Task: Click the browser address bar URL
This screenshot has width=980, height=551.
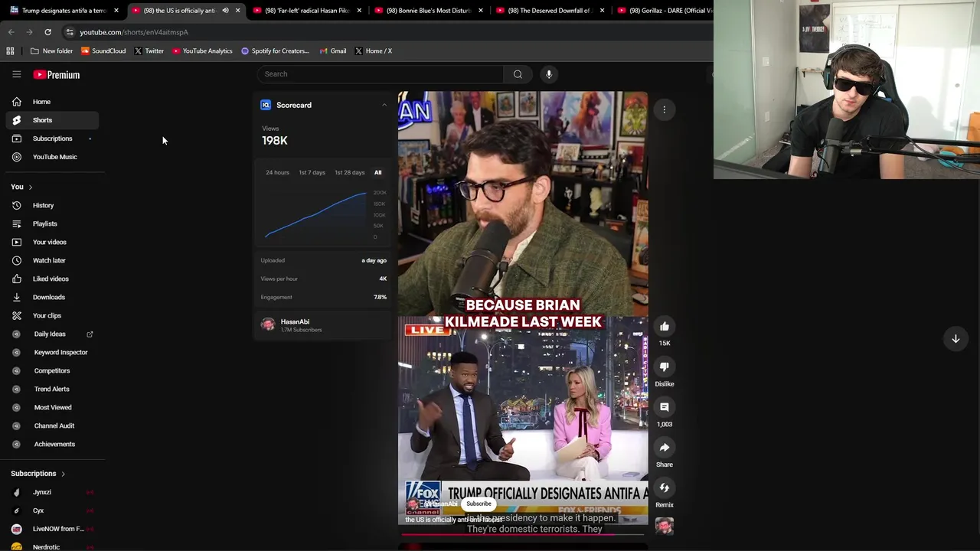Action: tap(134, 32)
